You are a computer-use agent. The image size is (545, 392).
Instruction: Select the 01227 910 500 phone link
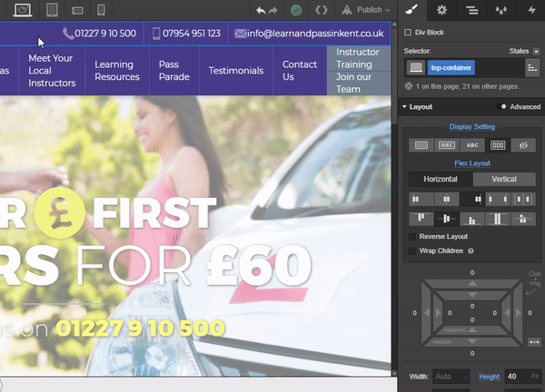pos(99,34)
